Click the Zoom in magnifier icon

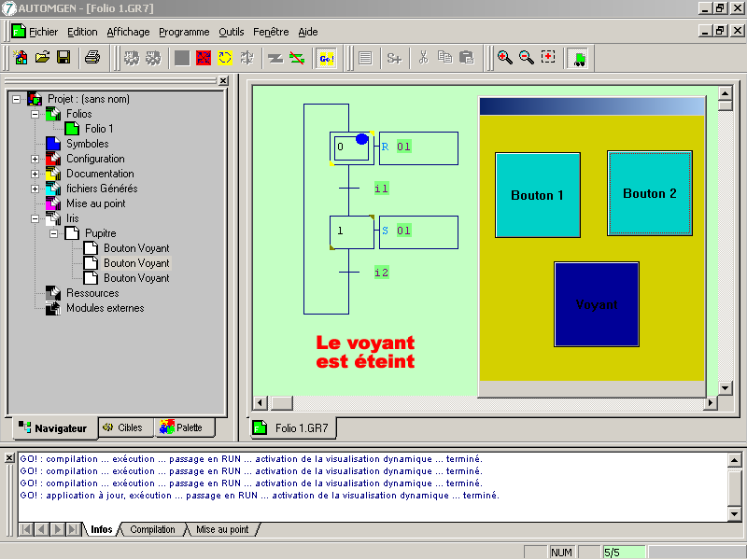[504, 58]
